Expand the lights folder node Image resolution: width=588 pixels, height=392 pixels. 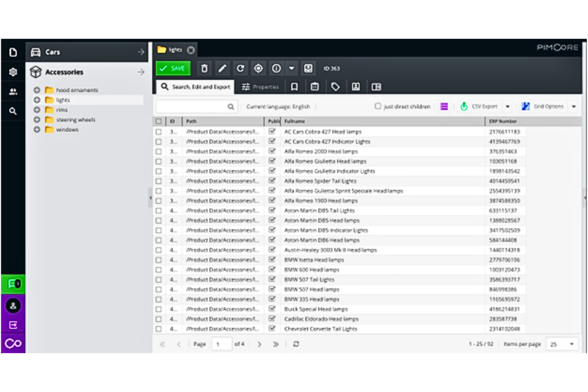pos(37,100)
